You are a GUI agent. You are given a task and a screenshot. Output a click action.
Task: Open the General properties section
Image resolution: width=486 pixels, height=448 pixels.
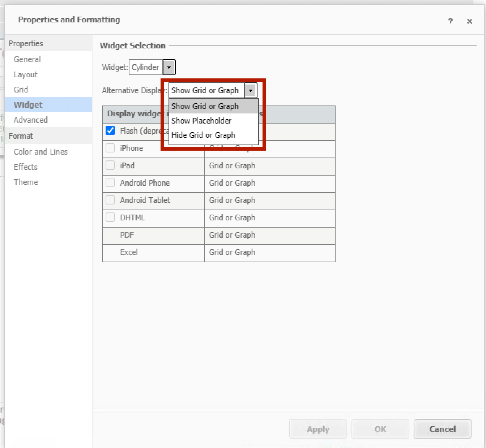pos(27,59)
